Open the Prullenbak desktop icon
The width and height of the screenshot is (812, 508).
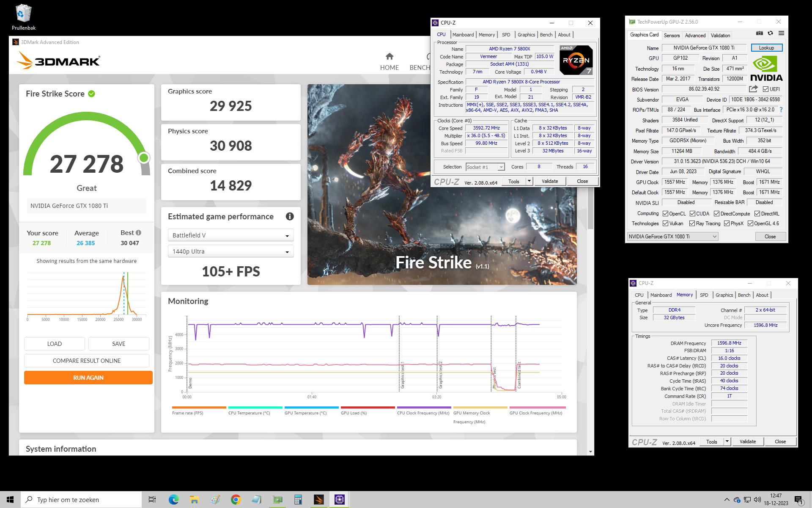click(24, 17)
